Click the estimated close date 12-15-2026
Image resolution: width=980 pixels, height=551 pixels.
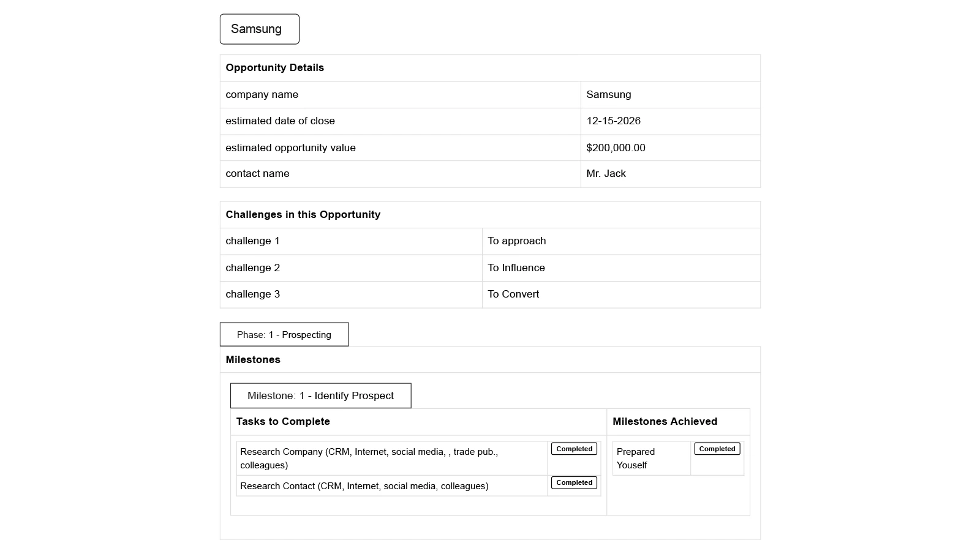(x=613, y=121)
